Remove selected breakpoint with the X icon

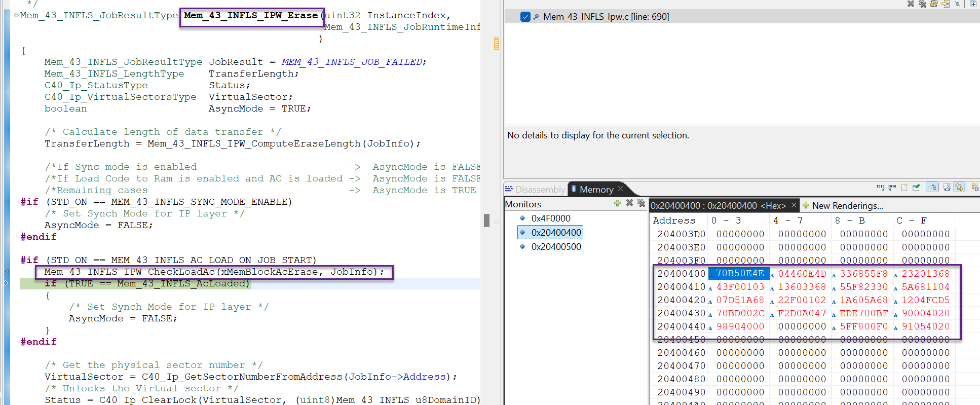click(x=911, y=4)
